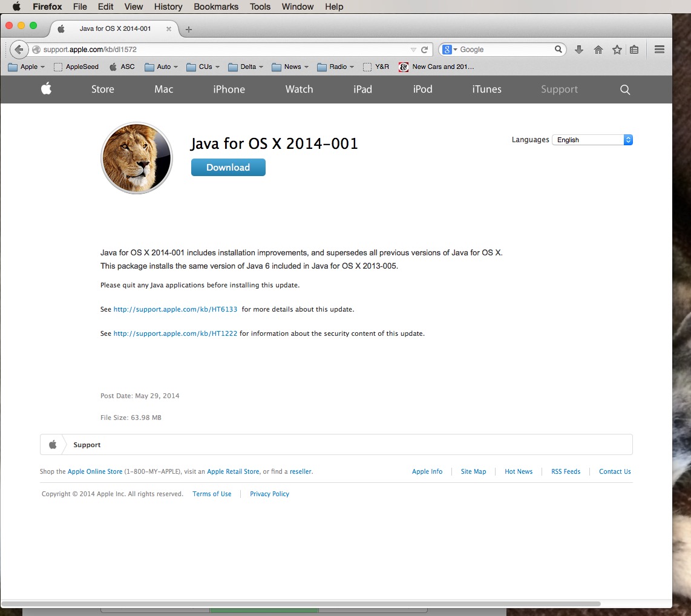Go to iPhone in Apple navigation

click(229, 89)
